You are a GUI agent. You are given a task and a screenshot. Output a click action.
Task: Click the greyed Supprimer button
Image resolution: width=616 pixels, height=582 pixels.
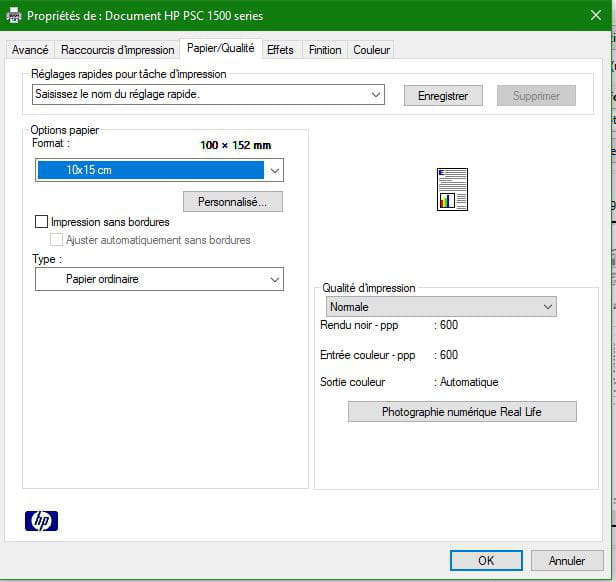536,95
